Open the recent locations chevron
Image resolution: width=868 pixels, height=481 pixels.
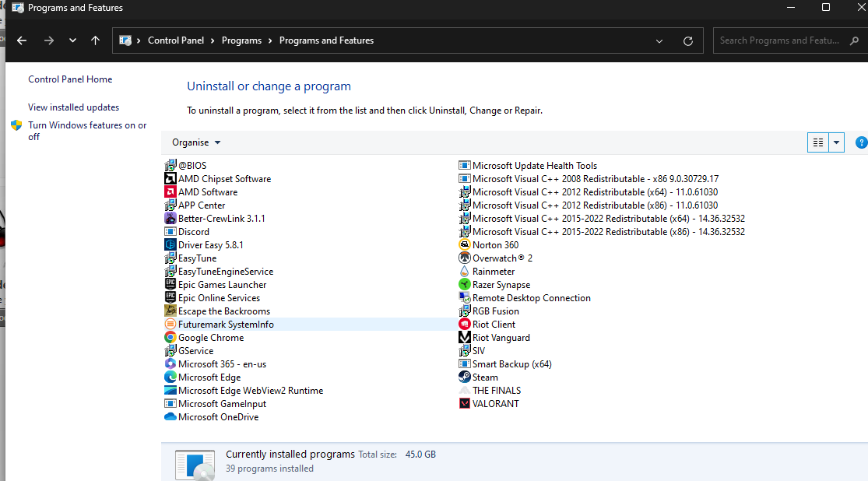(72, 40)
